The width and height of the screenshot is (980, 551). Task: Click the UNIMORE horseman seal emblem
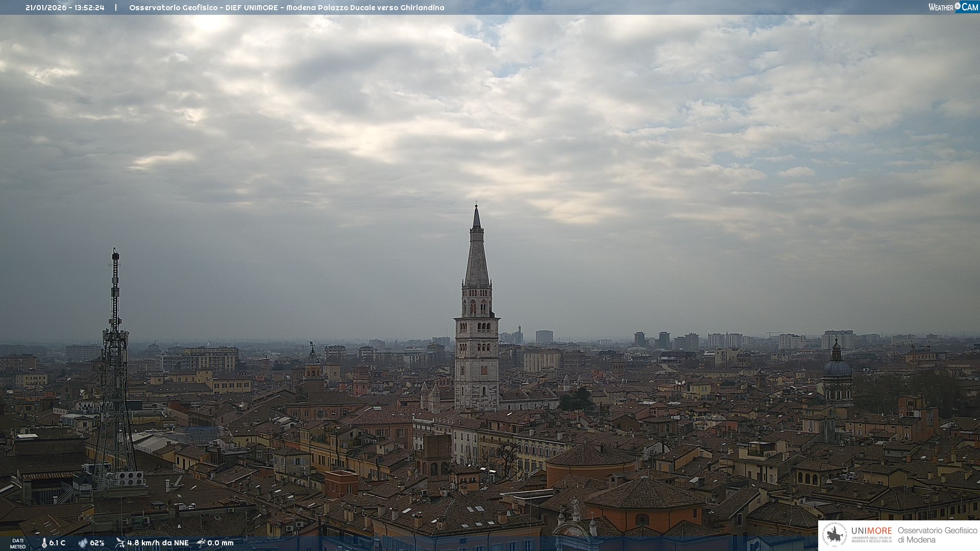835,535
